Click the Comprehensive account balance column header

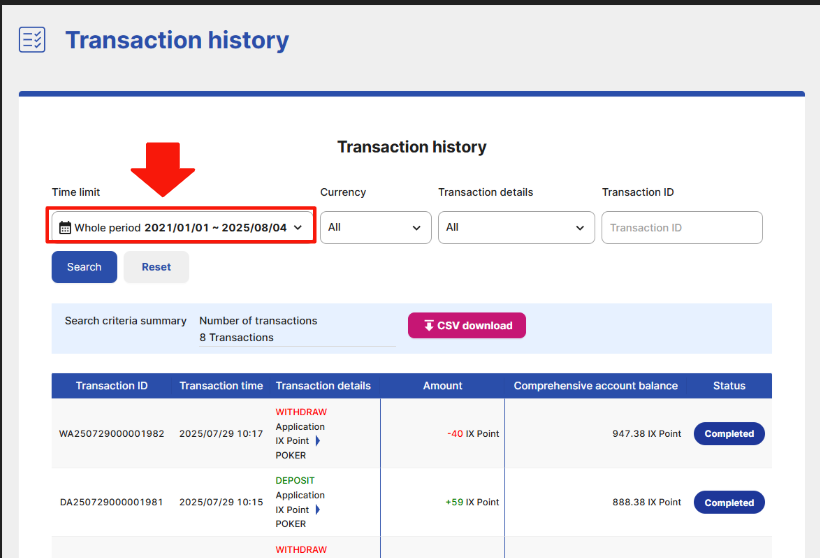(596, 386)
